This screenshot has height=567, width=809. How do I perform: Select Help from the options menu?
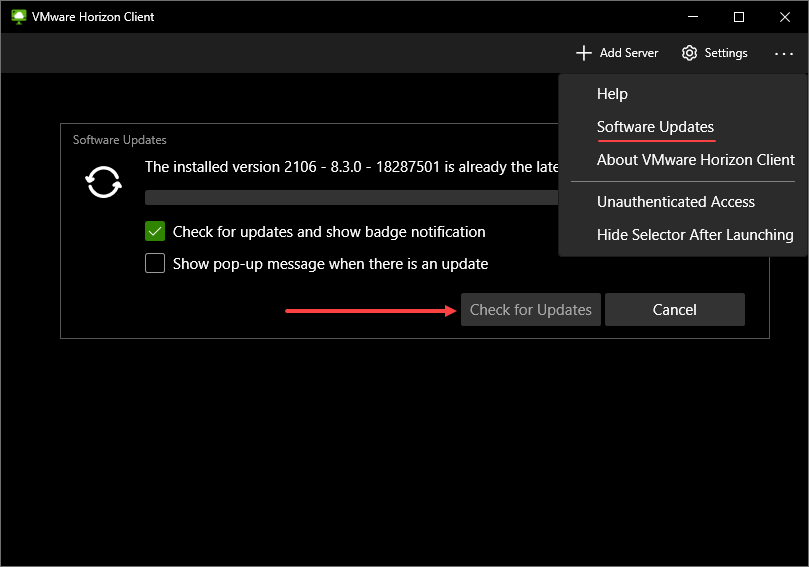(x=612, y=94)
